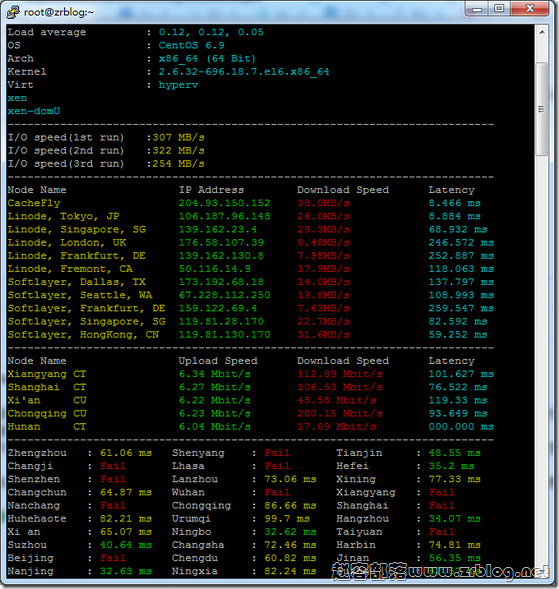This screenshot has width=559, height=589.
Task: Click the Shenyang Fail result
Action: tap(277, 453)
